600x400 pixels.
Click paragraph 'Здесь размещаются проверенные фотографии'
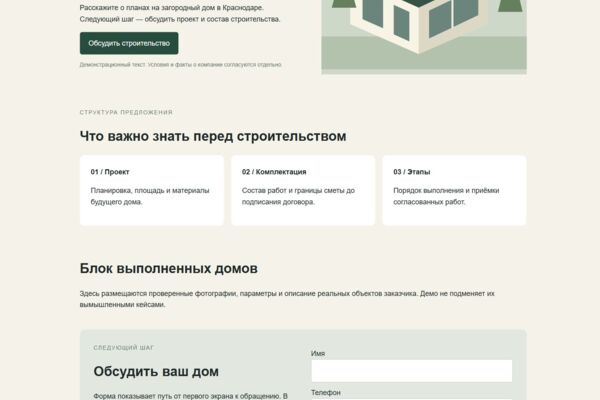tap(287, 299)
